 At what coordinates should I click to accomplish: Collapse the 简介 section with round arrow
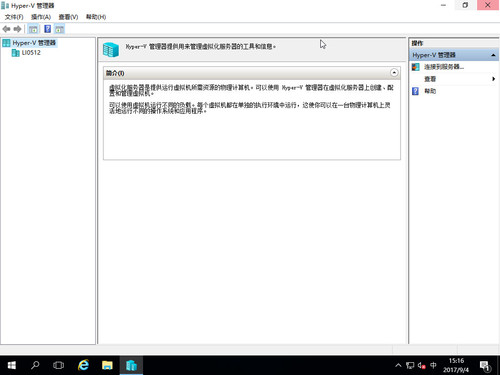394,73
